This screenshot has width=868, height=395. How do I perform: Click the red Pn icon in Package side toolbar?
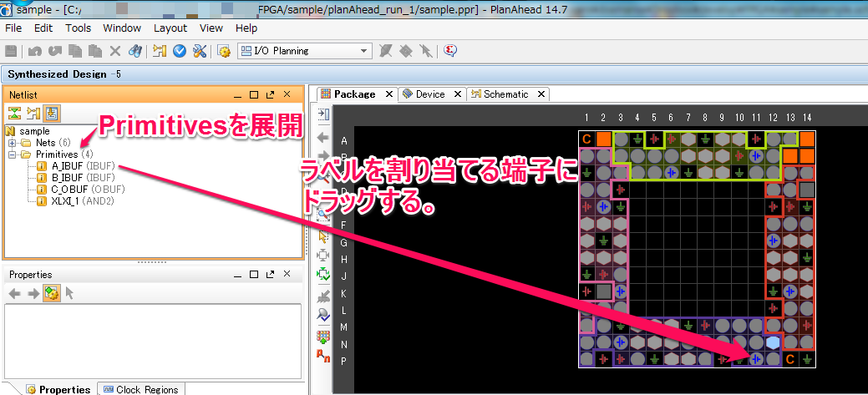coord(323,355)
